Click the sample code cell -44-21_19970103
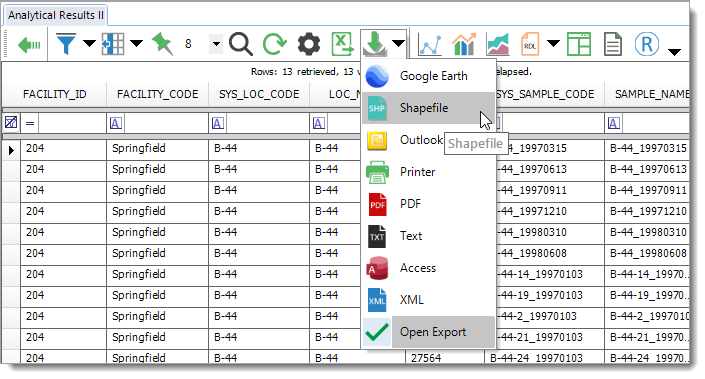The width and height of the screenshot is (705, 379). pos(549,337)
